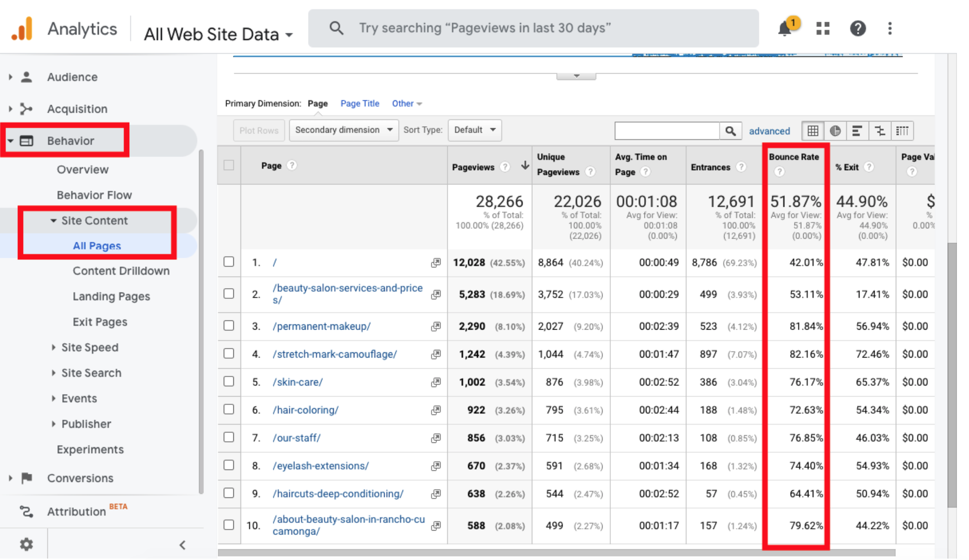Switch to pie chart view
This screenshot has height=560, width=969.
coord(835,131)
